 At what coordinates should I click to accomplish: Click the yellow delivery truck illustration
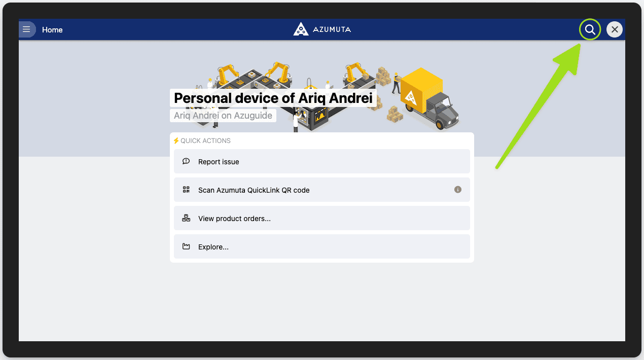point(428,99)
